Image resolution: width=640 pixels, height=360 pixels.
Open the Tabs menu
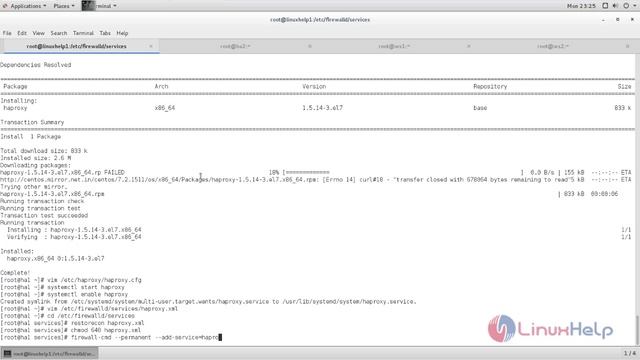coord(105,33)
